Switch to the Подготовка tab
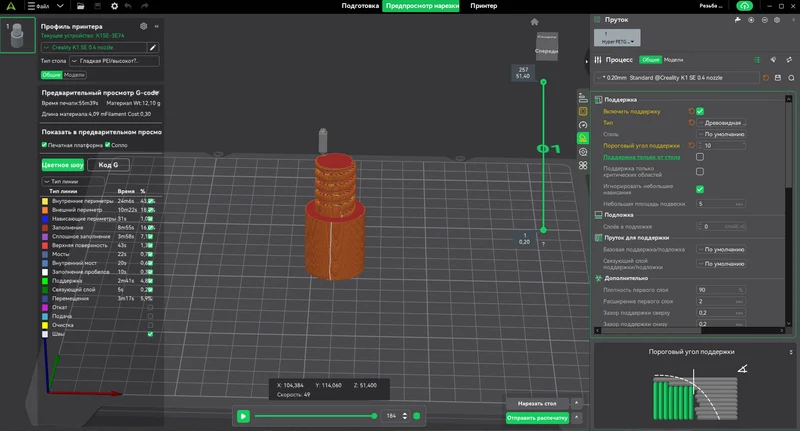 click(360, 6)
